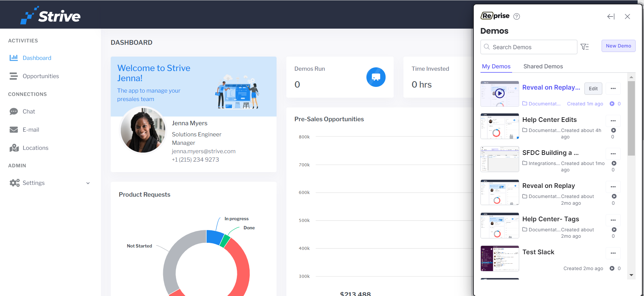644x296 pixels.
Task: Click the Settings gear icon
Action: click(14, 183)
